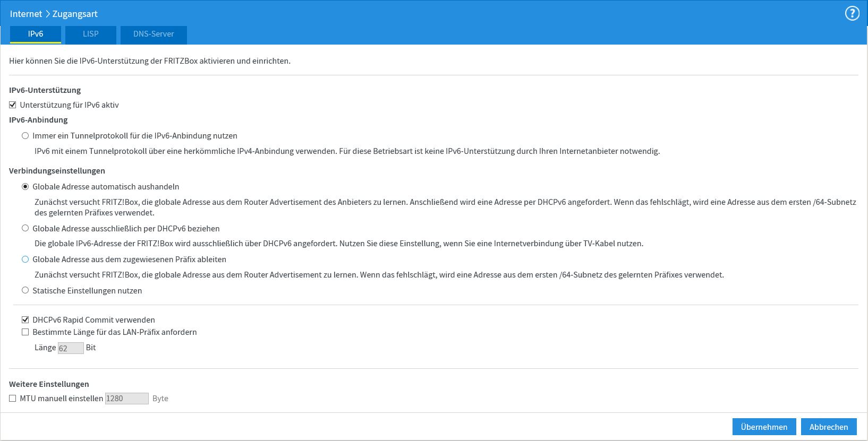This screenshot has height=441, width=868.
Task: Enable 'Bestimmte Länge für das LAN-Präfix anfordern'
Action: tap(25, 332)
